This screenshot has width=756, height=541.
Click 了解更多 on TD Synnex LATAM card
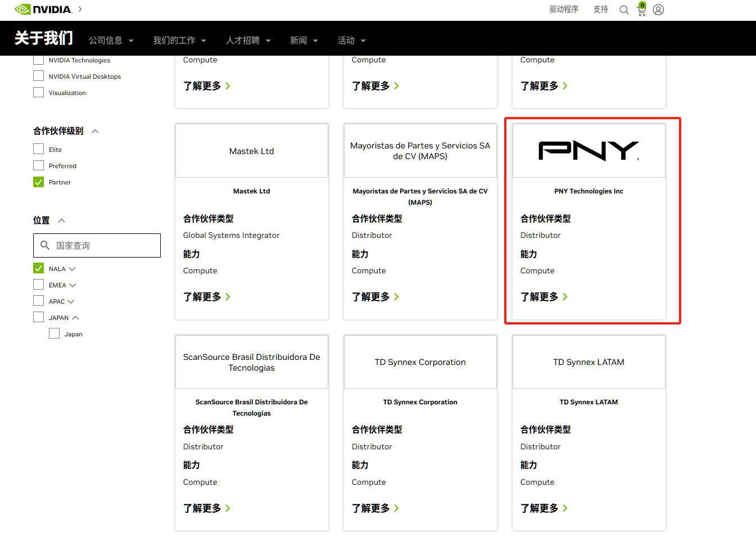click(544, 508)
